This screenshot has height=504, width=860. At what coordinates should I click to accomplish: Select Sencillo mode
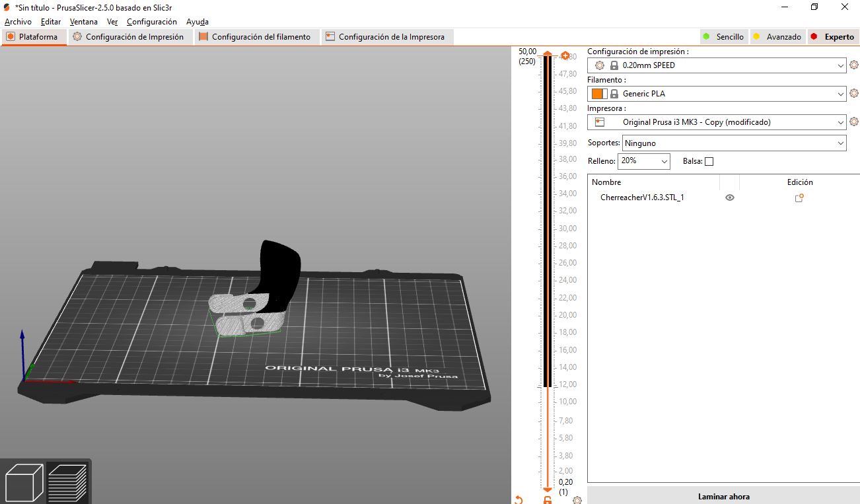click(x=723, y=37)
